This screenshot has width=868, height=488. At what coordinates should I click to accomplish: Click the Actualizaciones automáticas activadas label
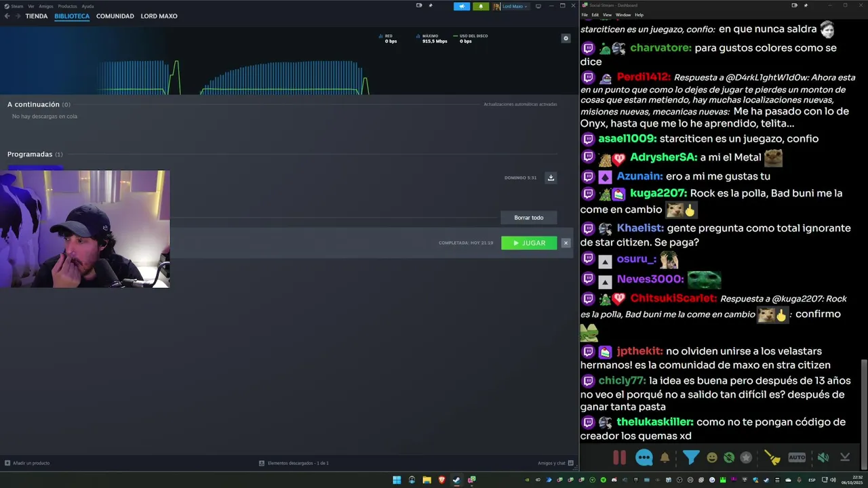(x=520, y=104)
